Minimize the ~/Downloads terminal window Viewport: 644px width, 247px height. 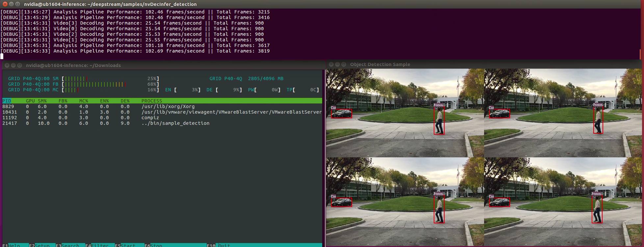pos(13,65)
